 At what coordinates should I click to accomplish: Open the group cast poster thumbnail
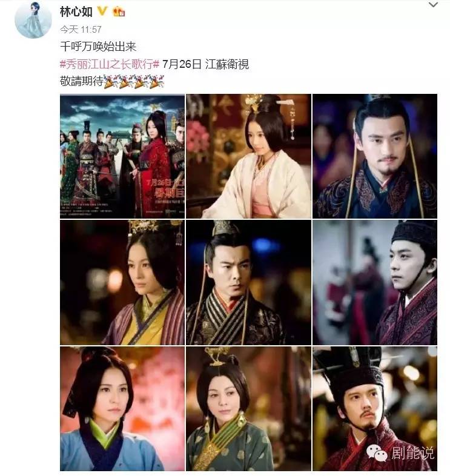(122, 156)
